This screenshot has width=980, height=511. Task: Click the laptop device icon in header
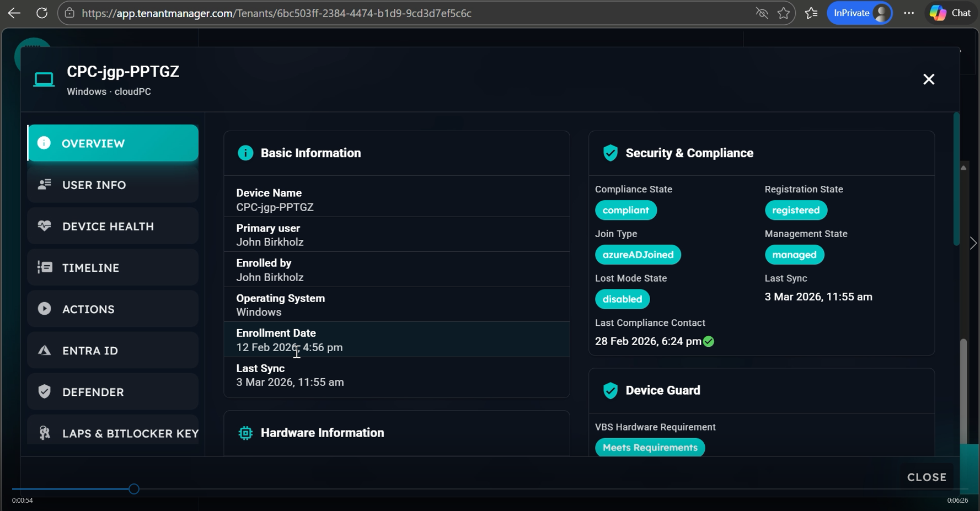click(44, 80)
